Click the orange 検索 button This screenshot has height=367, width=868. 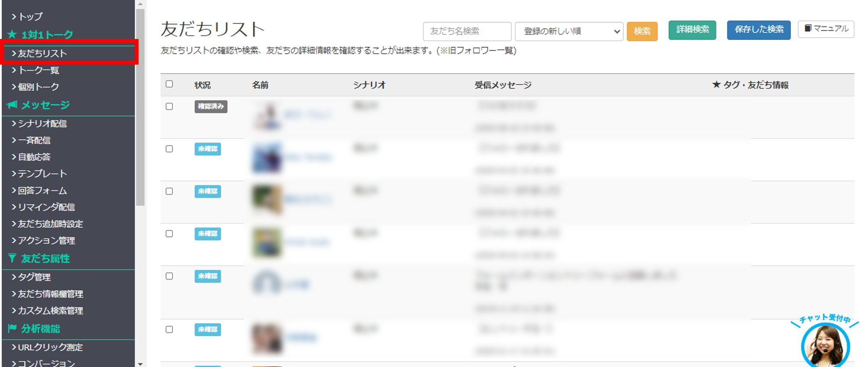point(642,31)
